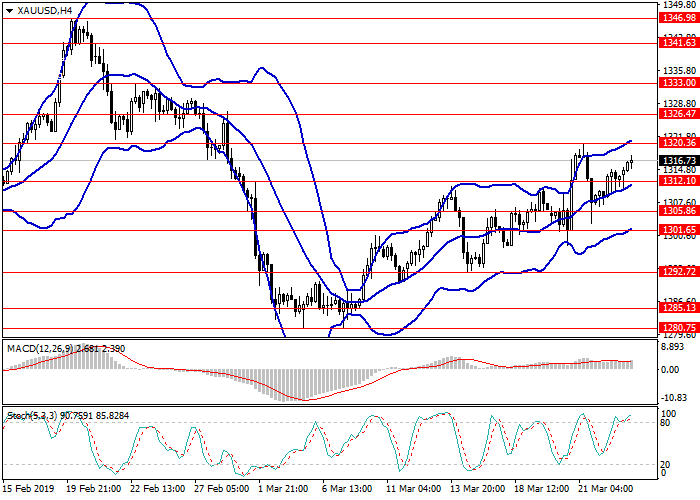Viewport: 700px width, 500px height.
Task: Click the triangle arrow beside XAUUSD,H4
Action: click(x=9, y=10)
